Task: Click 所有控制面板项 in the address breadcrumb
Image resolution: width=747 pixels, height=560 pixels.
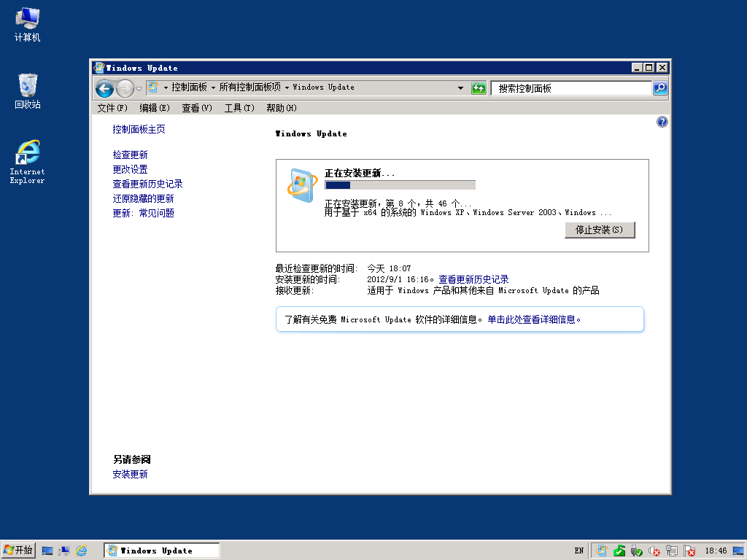Action: [x=250, y=87]
